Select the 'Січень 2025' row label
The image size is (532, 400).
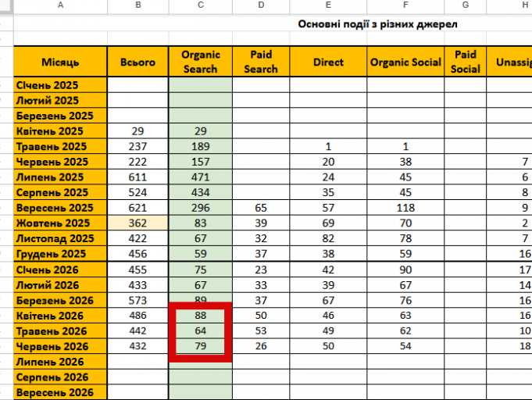tap(60, 85)
